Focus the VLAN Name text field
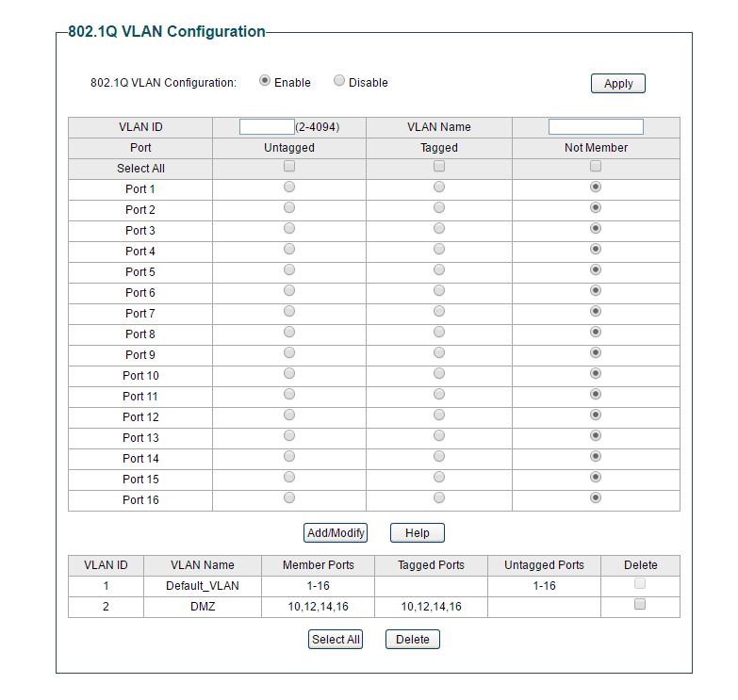Viewport: 738px width, 700px height. pyautogui.click(x=596, y=126)
